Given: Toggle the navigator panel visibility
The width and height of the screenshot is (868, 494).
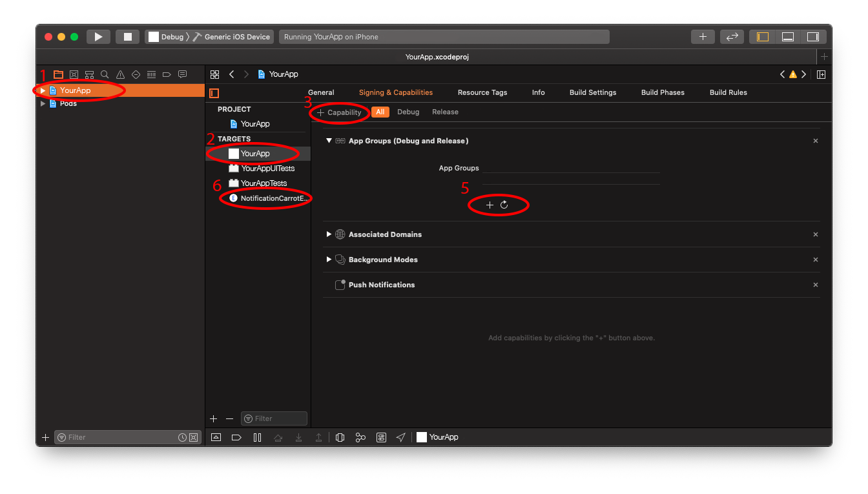Looking at the screenshot, I should click(763, 37).
